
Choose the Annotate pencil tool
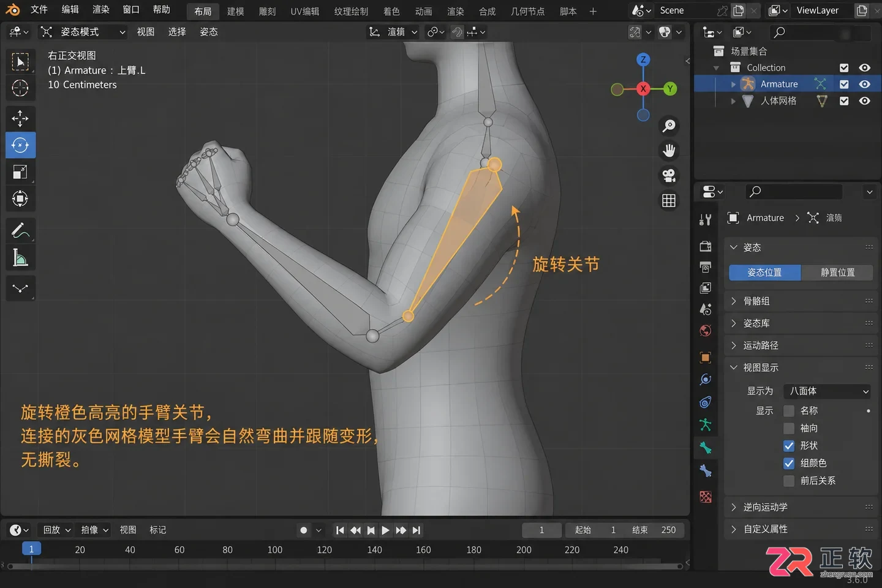[20, 231]
